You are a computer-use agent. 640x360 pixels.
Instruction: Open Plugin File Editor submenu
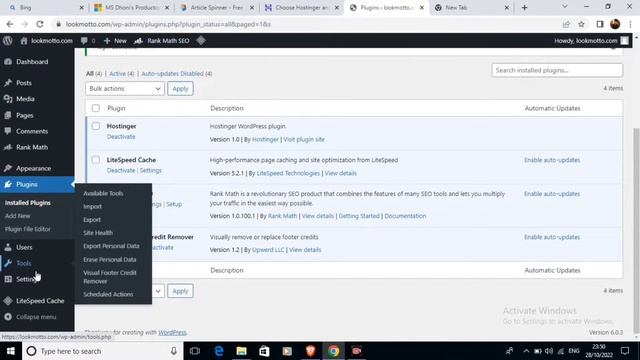point(28,229)
